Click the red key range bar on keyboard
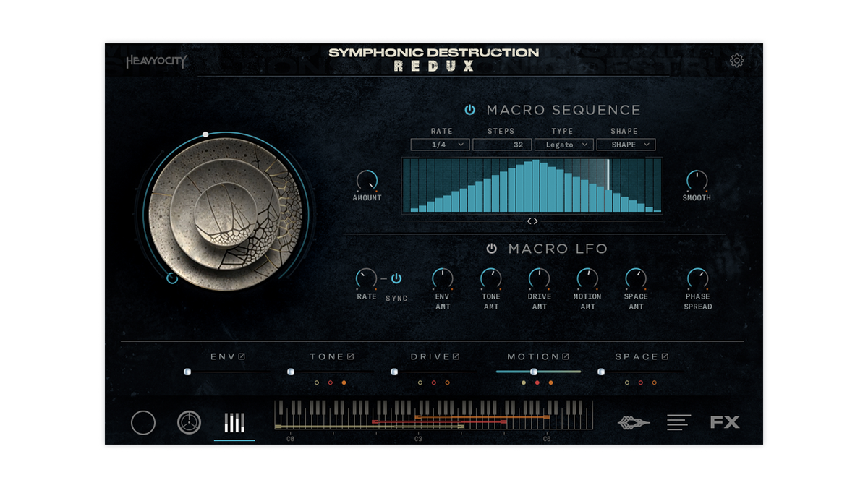The width and height of the screenshot is (868, 488). 439,421
